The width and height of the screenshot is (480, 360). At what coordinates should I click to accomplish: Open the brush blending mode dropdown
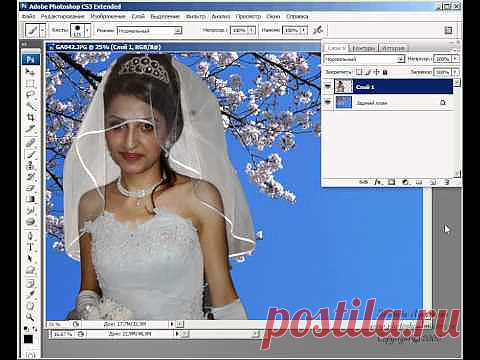point(149,31)
